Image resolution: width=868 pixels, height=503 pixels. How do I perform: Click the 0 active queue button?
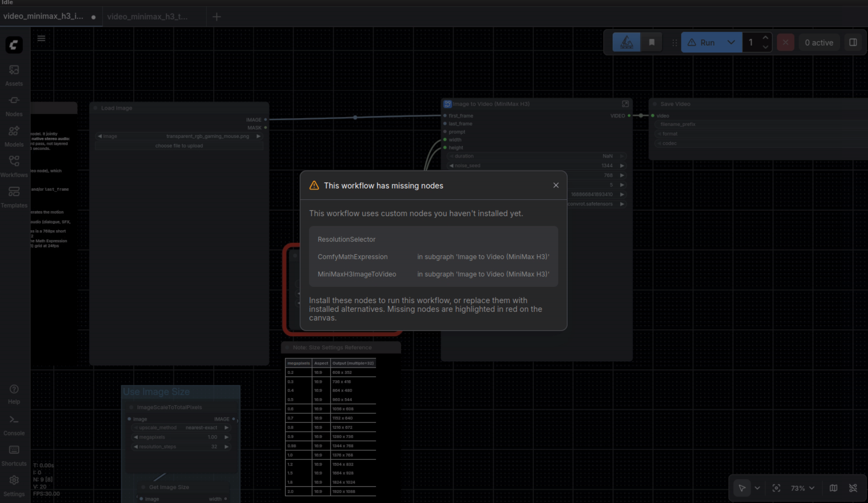click(x=819, y=42)
